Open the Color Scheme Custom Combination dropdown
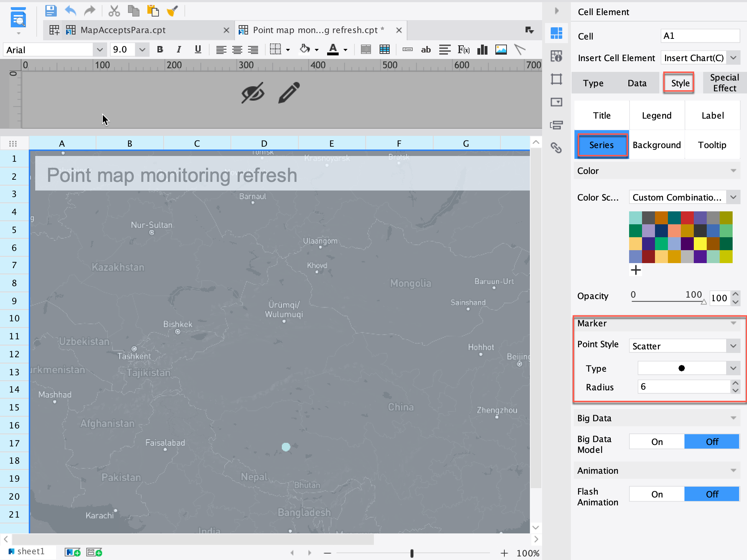Viewport: 747px width, 560px height. [684, 197]
